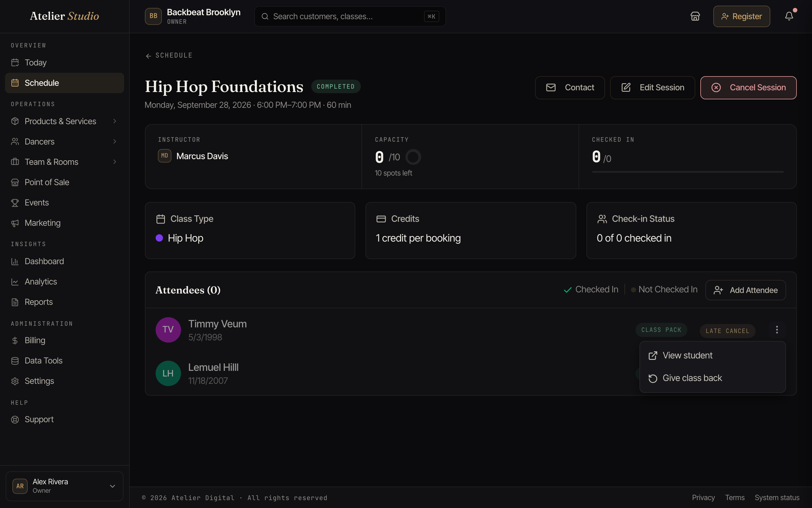Viewport: 812px width, 508px height.
Task: Click the MD instructor avatar
Action: 164,156
